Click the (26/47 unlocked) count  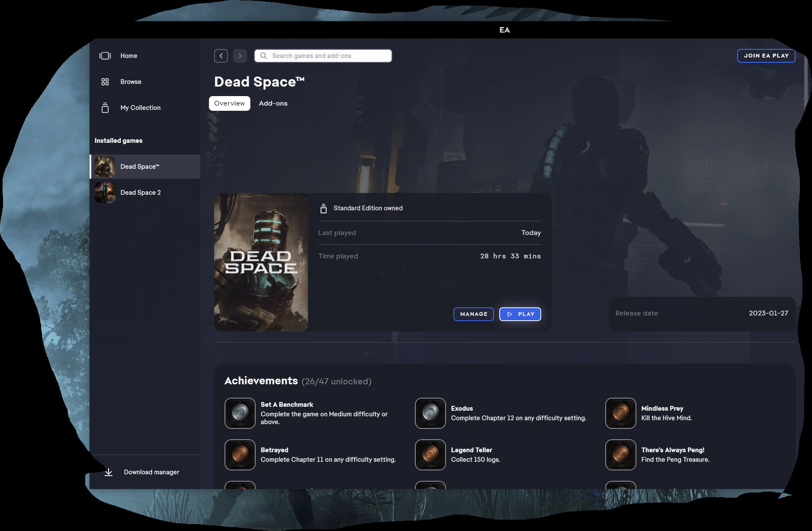[x=337, y=382]
